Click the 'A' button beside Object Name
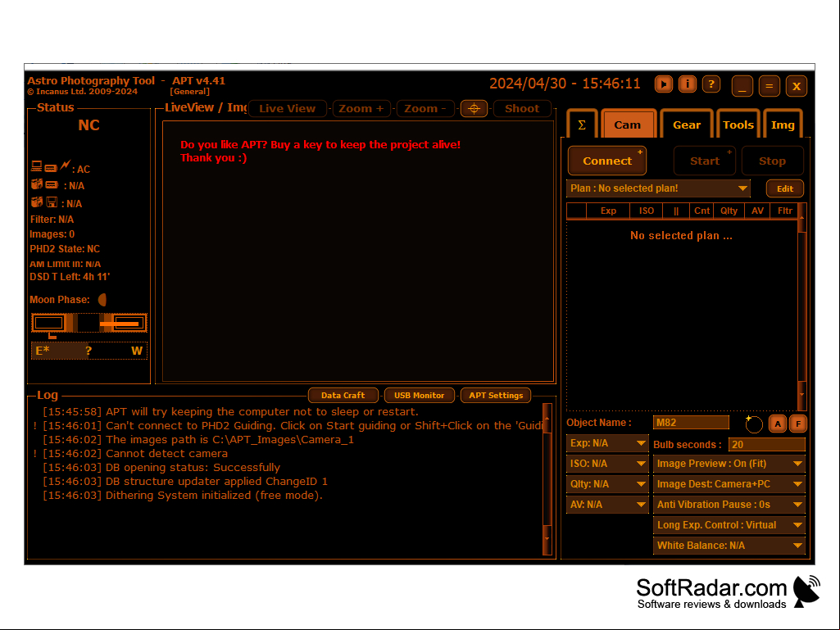The width and height of the screenshot is (840, 630). (x=778, y=424)
